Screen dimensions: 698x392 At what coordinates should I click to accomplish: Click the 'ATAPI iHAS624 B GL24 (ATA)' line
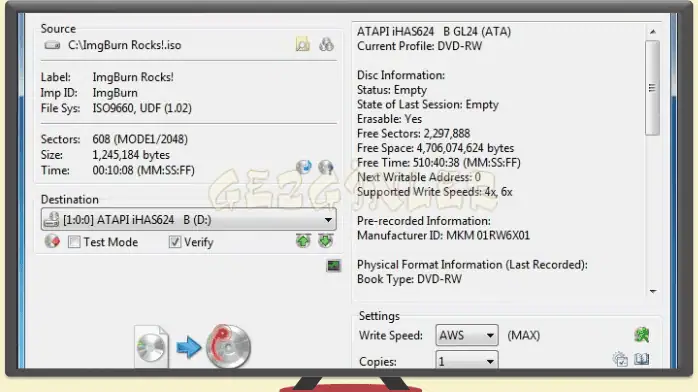(x=434, y=32)
